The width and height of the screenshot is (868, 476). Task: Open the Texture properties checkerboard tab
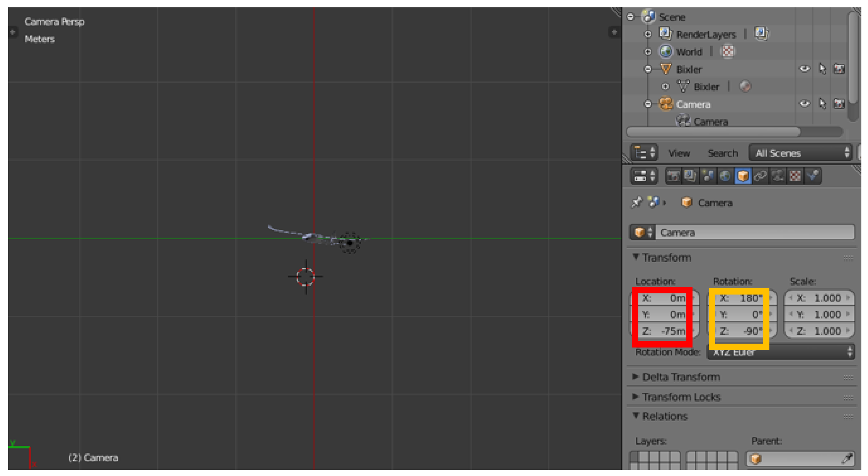coord(795,176)
